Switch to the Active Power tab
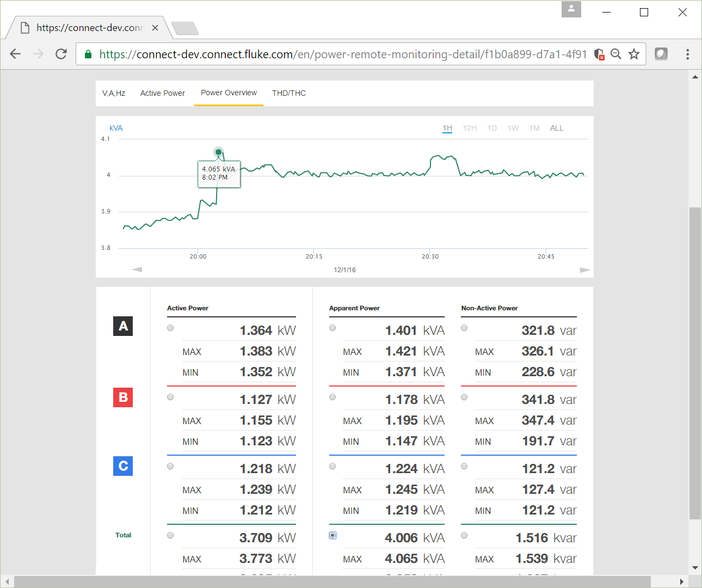702x588 pixels. 162,93
